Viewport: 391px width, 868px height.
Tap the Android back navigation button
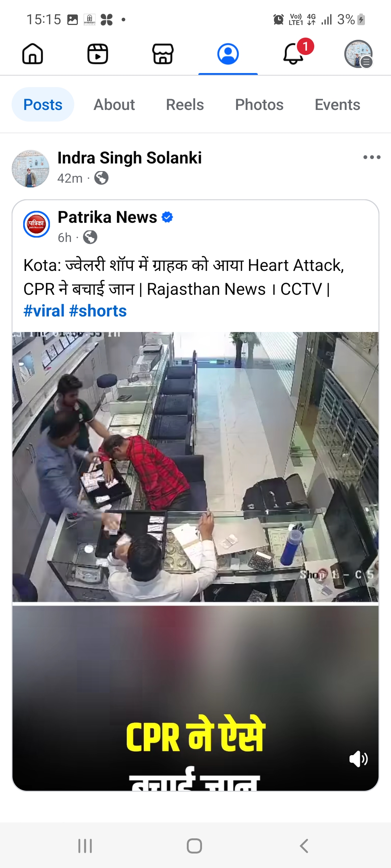tap(304, 846)
